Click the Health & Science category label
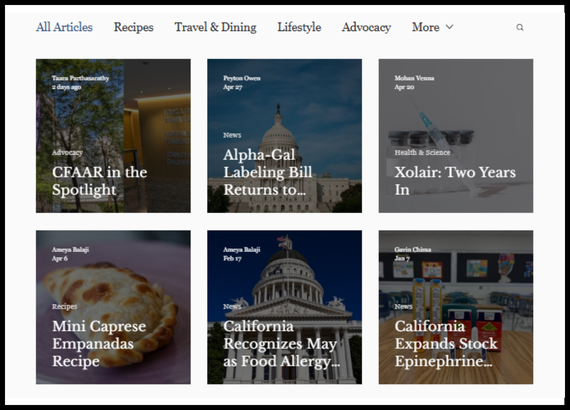Viewport: 570px width, 410px height. point(422,152)
